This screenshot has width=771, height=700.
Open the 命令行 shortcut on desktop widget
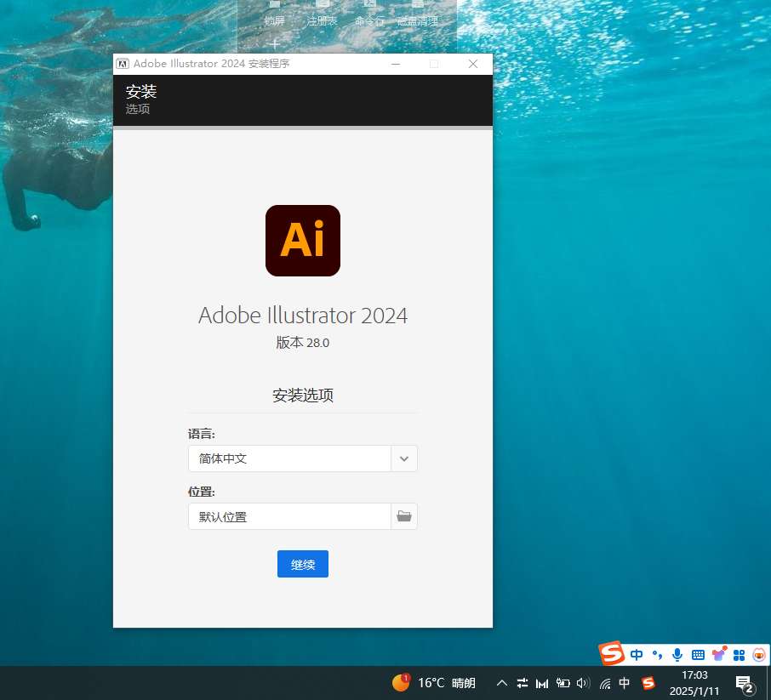(x=369, y=14)
